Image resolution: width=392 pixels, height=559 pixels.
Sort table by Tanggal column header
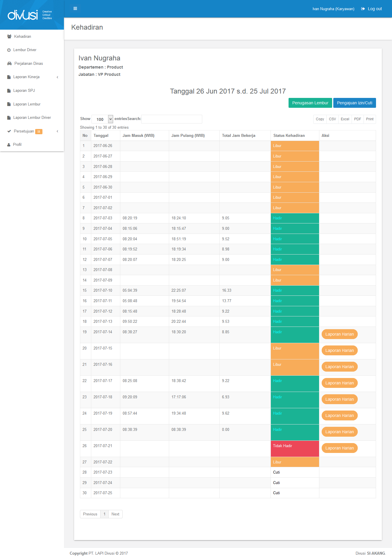tap(101, 136)
